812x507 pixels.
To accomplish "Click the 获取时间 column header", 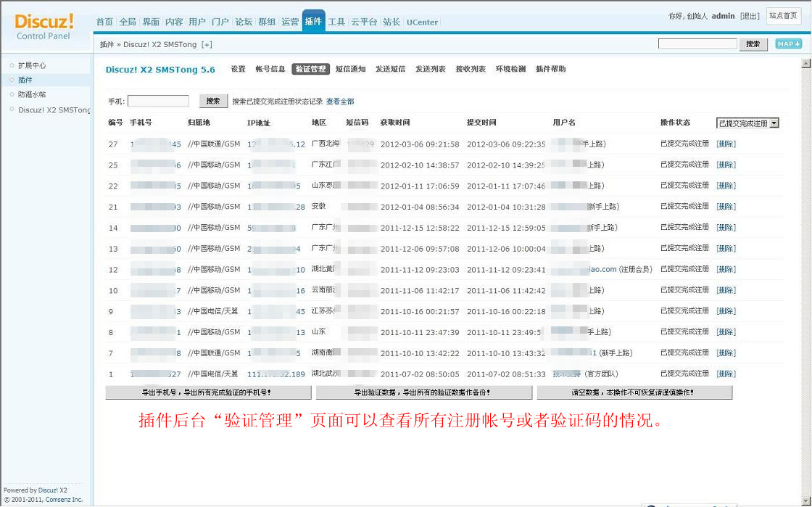I will (395, 123).
